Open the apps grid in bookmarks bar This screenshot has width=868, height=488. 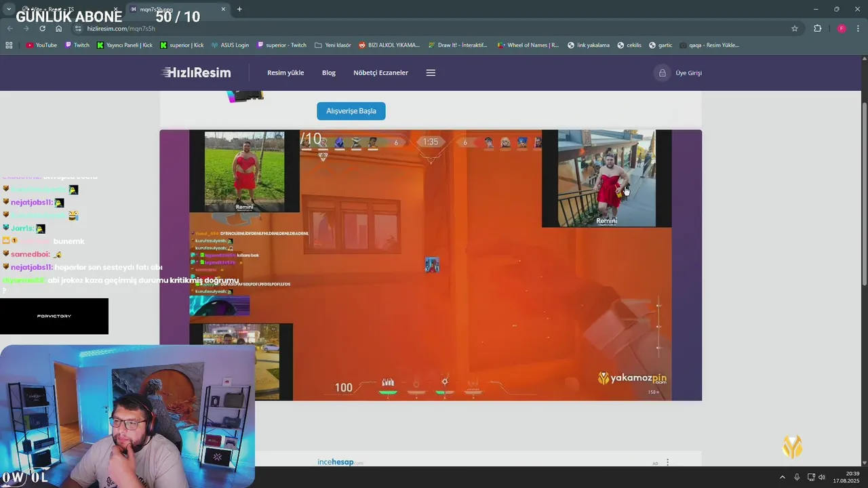pyautogui.click(x=9, y=45)
